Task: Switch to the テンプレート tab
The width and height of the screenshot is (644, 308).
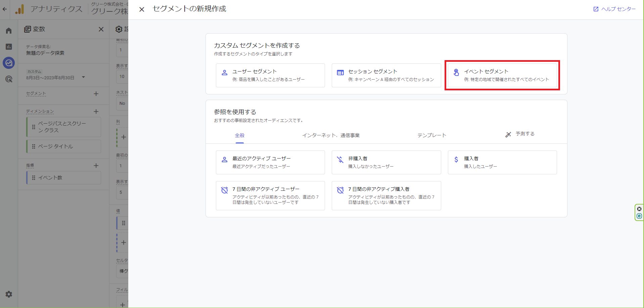Action: pyautogui.click(x=431, y=135)
